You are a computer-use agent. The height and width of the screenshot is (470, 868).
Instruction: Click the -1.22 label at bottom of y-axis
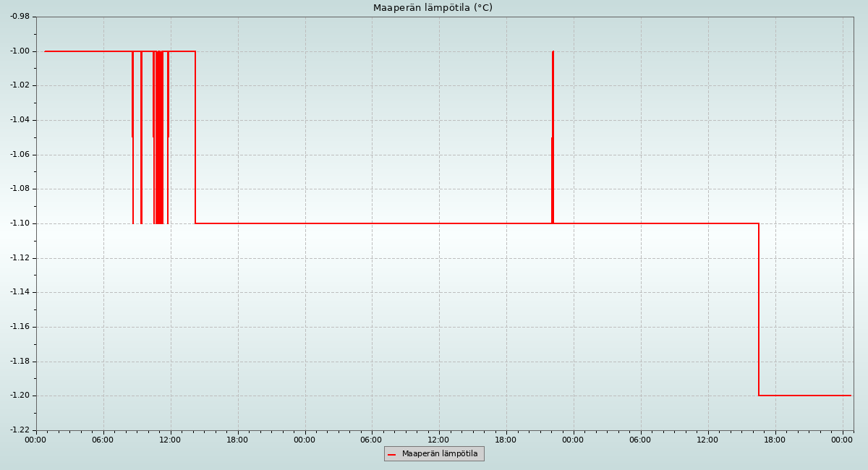20,430
